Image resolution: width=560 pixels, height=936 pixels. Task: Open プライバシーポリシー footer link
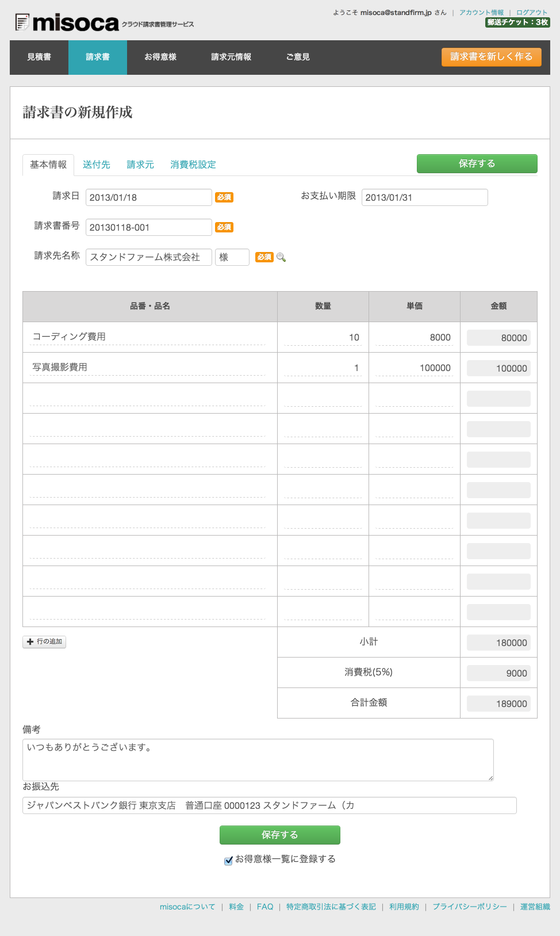click(470, 907)
